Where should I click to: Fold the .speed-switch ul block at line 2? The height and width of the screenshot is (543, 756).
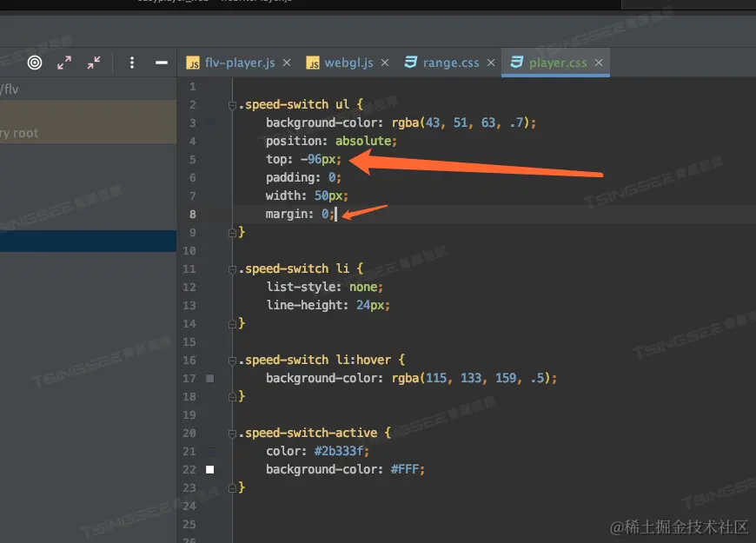point(232,105)
